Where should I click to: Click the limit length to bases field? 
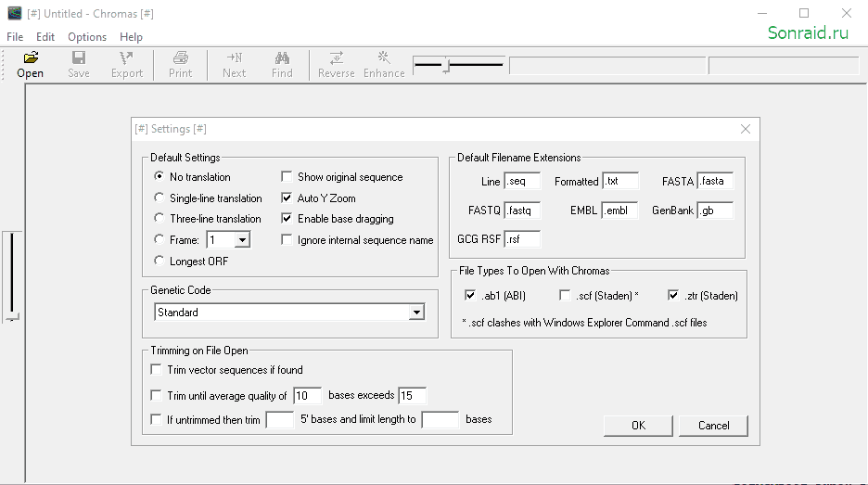coord(440,420)
